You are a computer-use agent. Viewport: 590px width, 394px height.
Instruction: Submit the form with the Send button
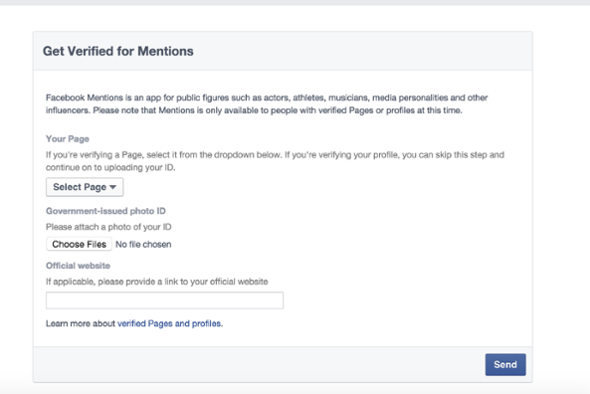tap(505, 364)
